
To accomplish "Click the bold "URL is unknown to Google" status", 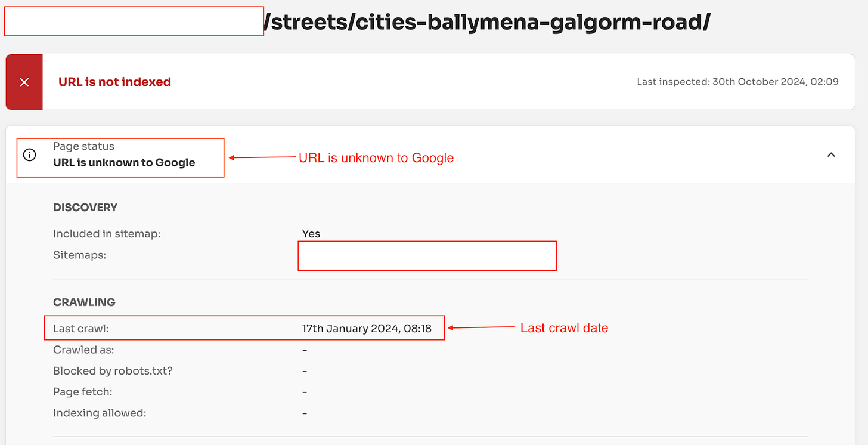I will [124, 163].
